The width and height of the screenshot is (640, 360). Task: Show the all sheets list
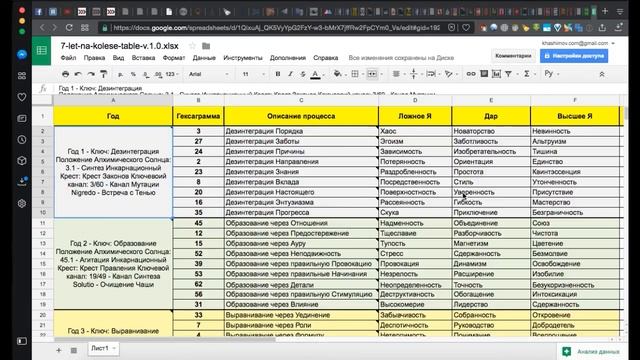[73, 350]
